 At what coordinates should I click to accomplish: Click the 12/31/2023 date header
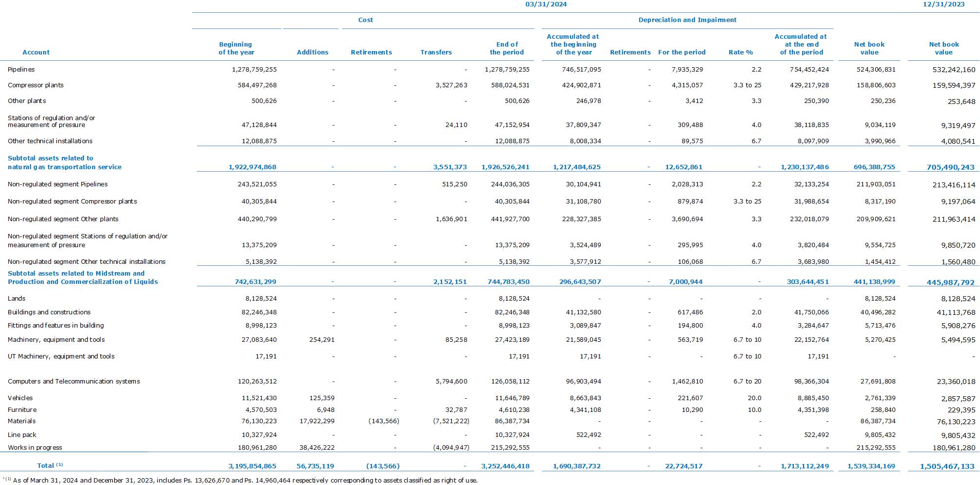[944, 4]
